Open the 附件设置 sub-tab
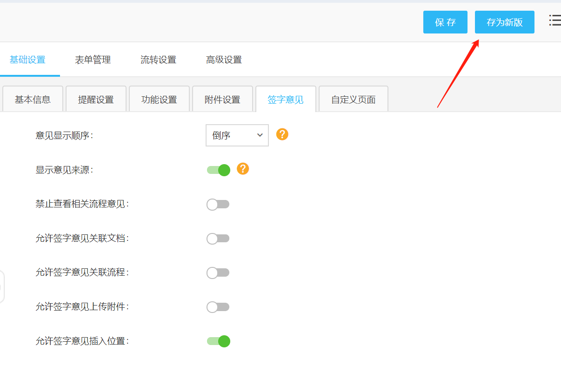The image size is (561, 392). tap(222, 100)
